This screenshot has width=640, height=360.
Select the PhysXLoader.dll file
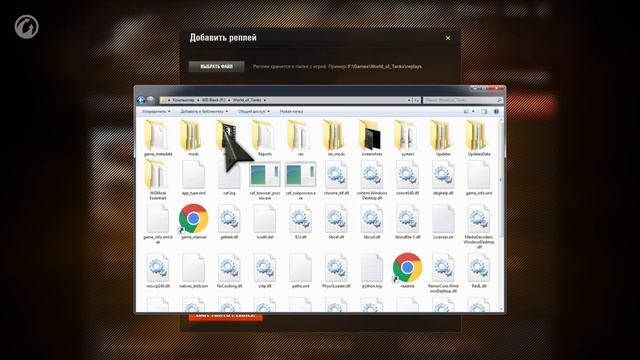[336, 270]
